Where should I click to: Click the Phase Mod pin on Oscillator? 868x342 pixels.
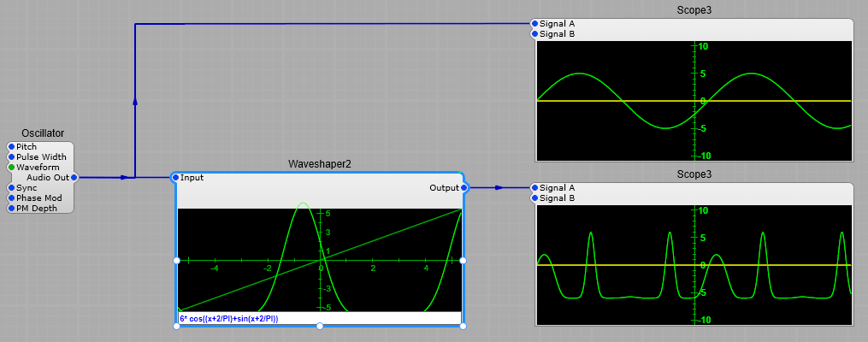[11, 198]
